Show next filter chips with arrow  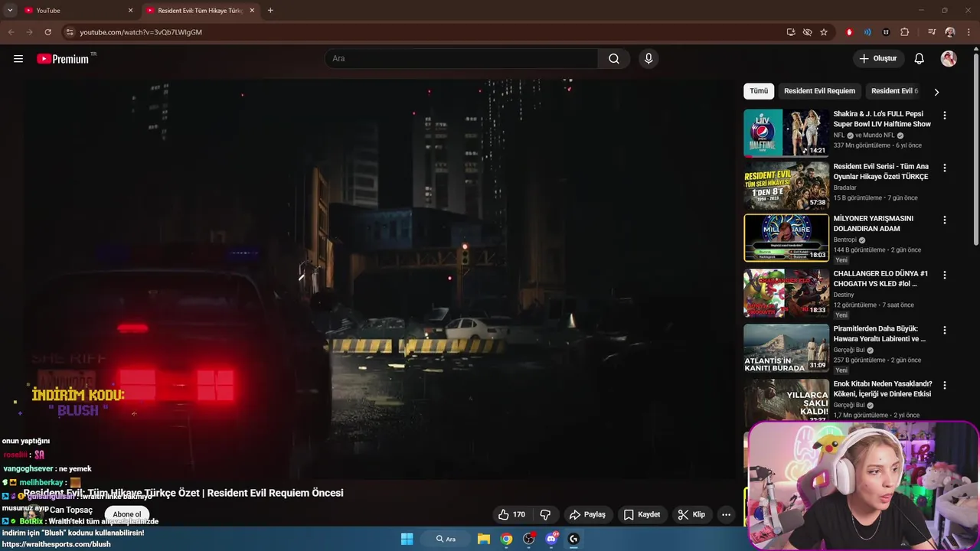936,92
